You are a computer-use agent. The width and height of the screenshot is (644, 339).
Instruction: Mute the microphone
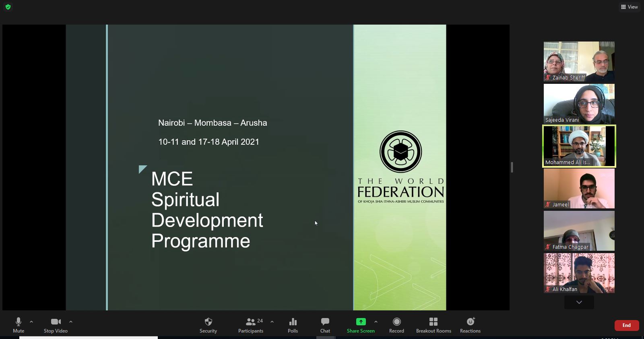pos(19,322)
